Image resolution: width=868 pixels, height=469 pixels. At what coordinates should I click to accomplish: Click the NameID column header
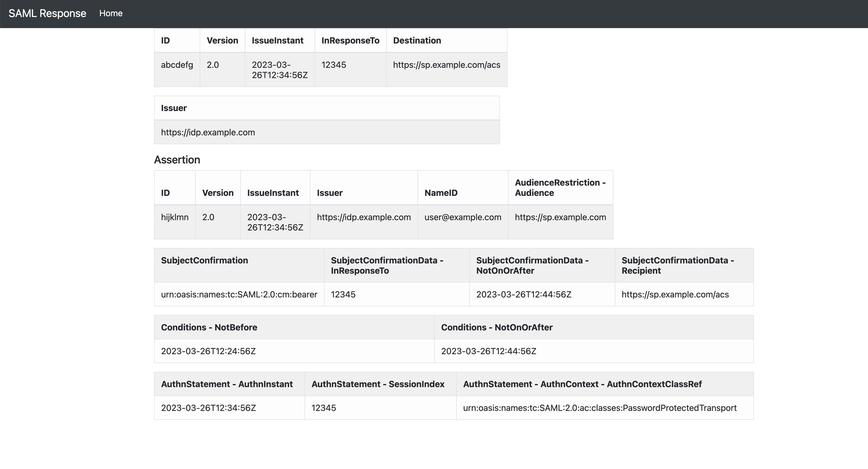(x=463, y=188)
